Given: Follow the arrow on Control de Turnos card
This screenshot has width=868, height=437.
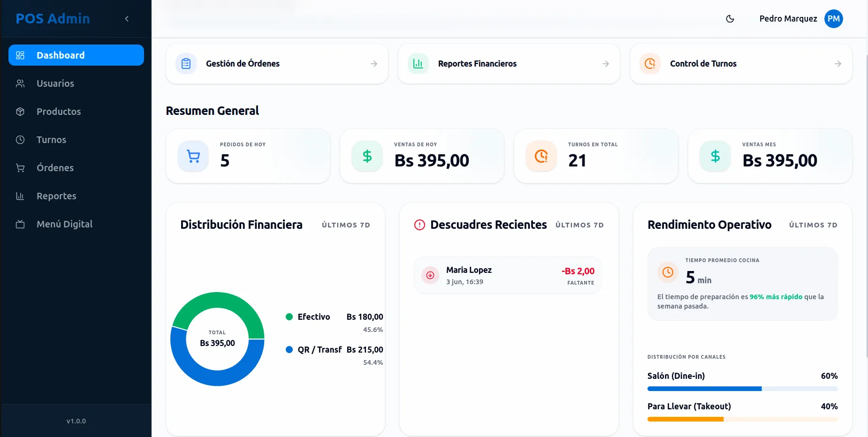Looking at the screenshot, I should coord(838,64).
